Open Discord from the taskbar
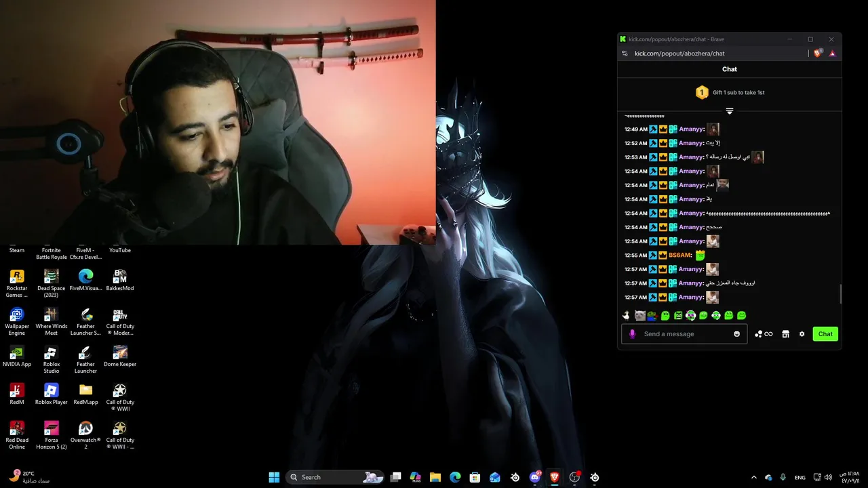868x488 pixels. [535, 477]
